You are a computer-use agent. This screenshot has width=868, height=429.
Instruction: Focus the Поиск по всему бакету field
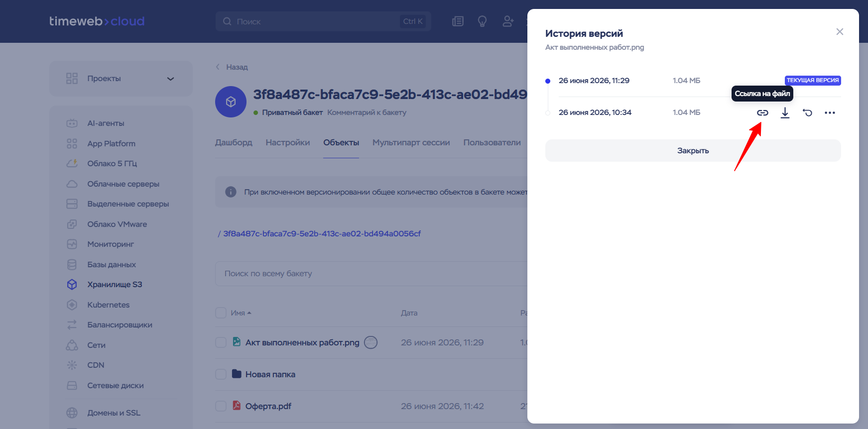[371, 274]
